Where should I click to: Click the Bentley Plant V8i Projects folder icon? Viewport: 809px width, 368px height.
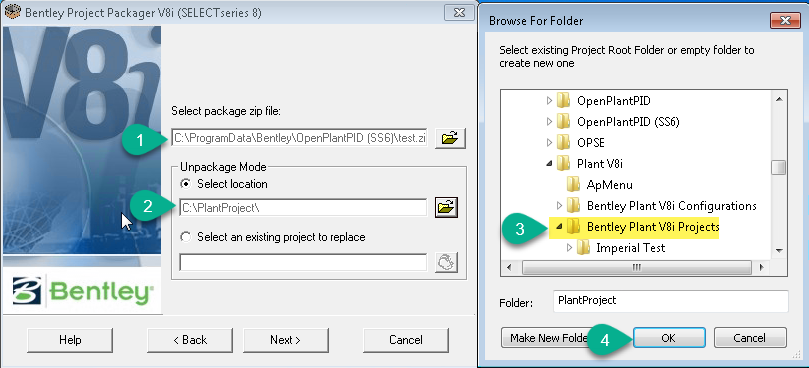click(x=573, y=227)
